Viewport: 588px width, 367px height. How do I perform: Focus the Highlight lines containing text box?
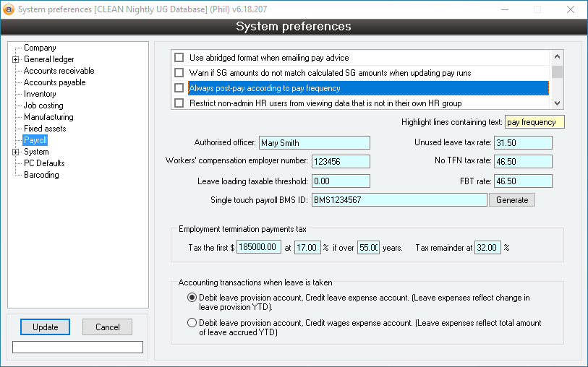click(534, 122)
